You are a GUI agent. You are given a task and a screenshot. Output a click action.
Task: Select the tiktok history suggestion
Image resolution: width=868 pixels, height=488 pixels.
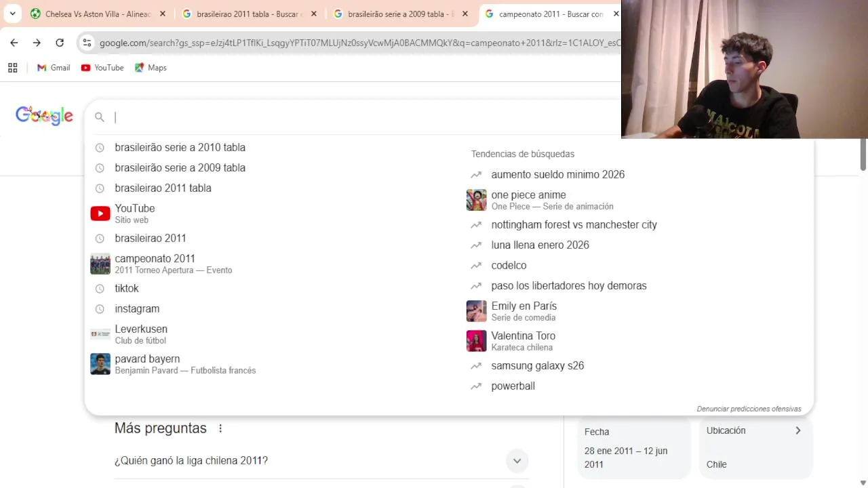click(x=126, y=288)
